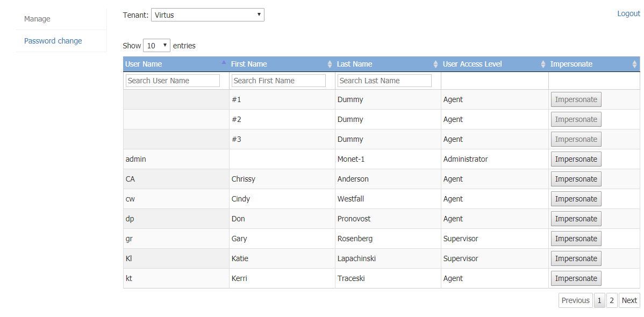Go to Password change page

click(53, 41)
